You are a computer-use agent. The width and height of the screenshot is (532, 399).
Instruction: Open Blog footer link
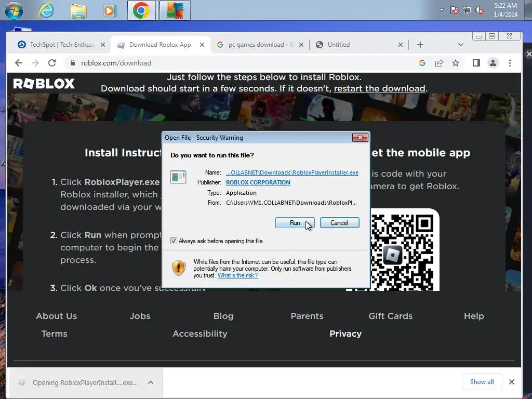click(223, 316)
